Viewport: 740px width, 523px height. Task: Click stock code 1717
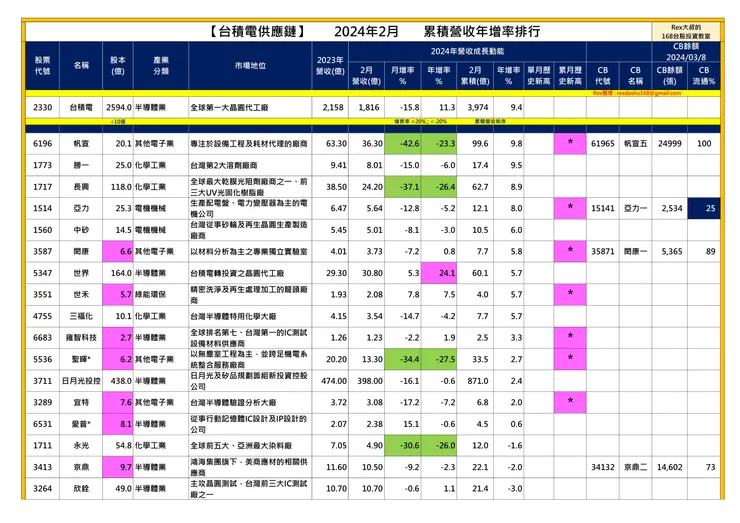click(x=42, y=187)
